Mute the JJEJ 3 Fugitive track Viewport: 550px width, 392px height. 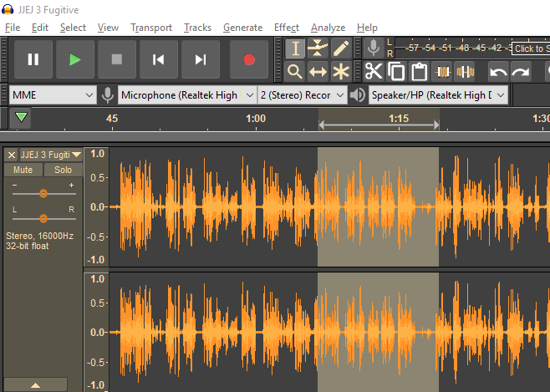pyautogui.click(x=23, y=170)
